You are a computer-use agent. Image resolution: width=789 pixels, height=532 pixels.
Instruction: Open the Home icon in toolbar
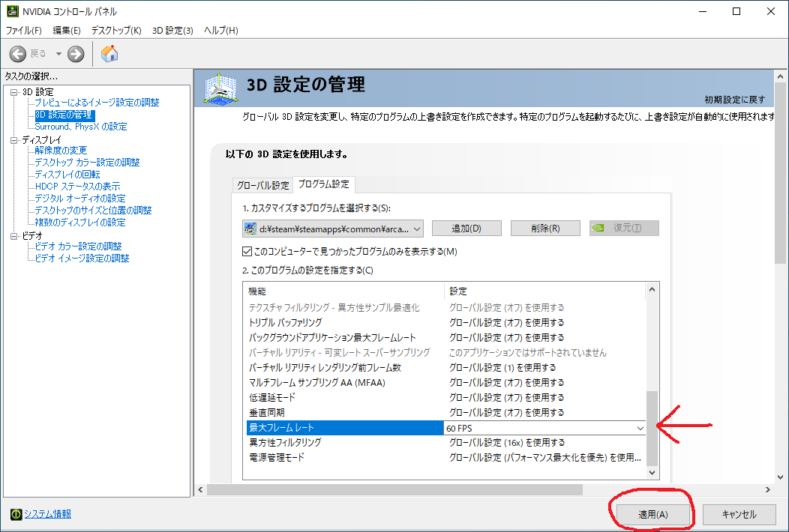[x=109, y=53]
